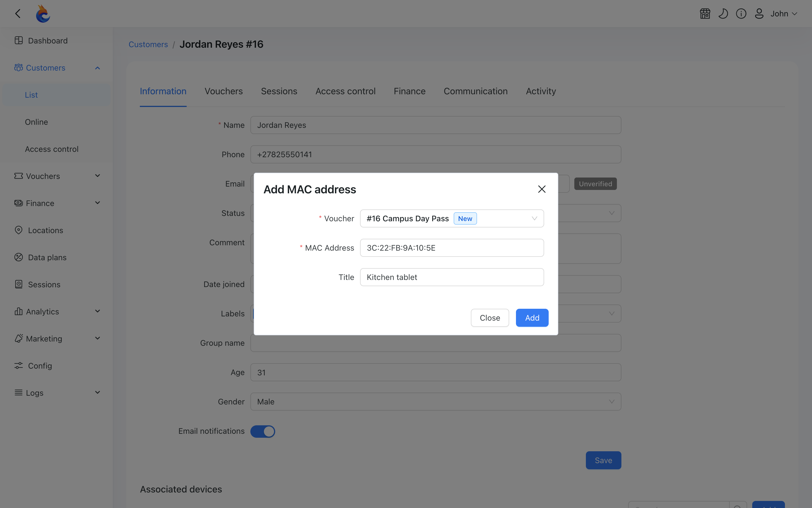This screenshot has height=508, width=812.
Task: Click the Add button in dialog
Action: coord(532,317)
